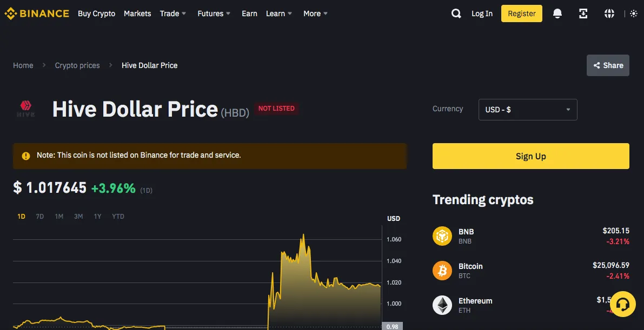Open notifications bell icon
This screenshot has width=644, height=330.
tap(557, 14)
